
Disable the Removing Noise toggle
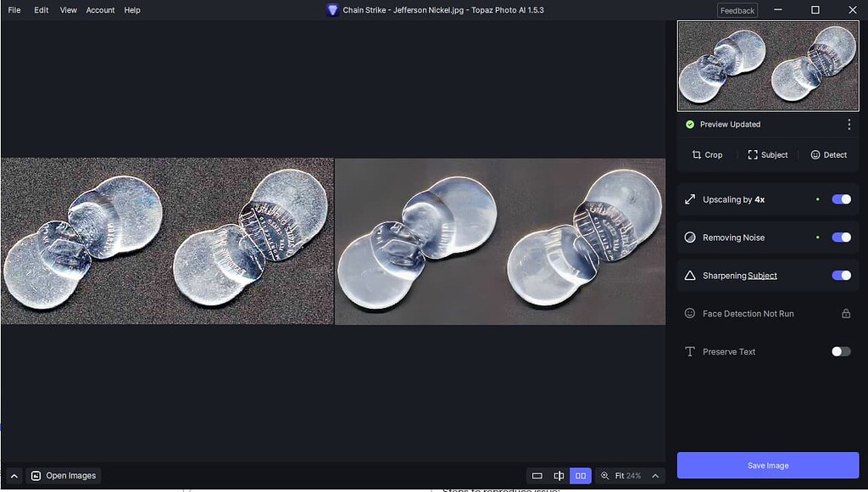pos(840,237)
